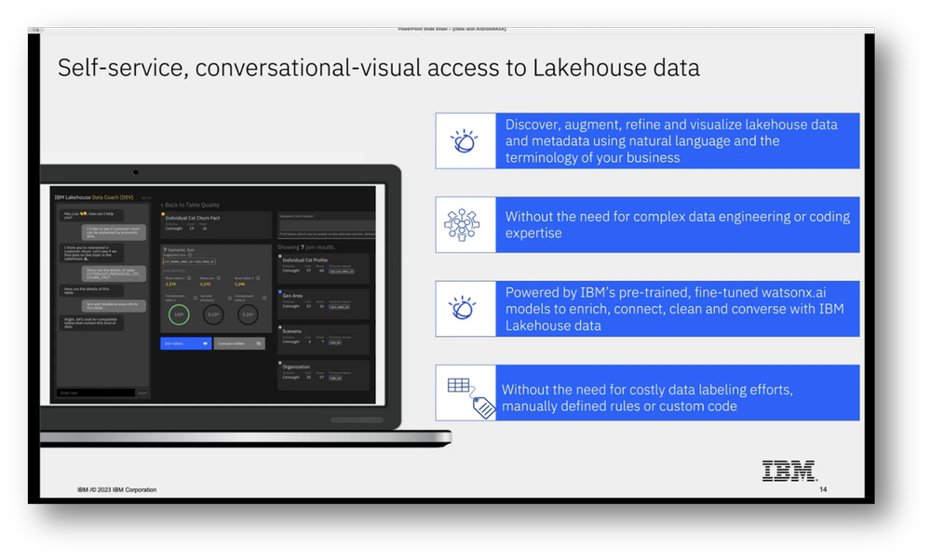Click the 'customer churn can be explained' chat message

(x=114, y=232)
